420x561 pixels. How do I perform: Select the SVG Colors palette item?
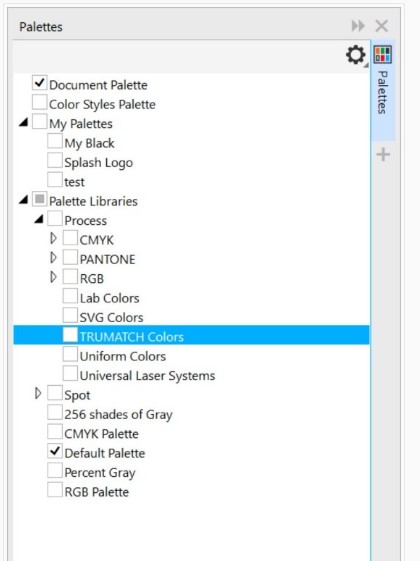coord(111,317)
